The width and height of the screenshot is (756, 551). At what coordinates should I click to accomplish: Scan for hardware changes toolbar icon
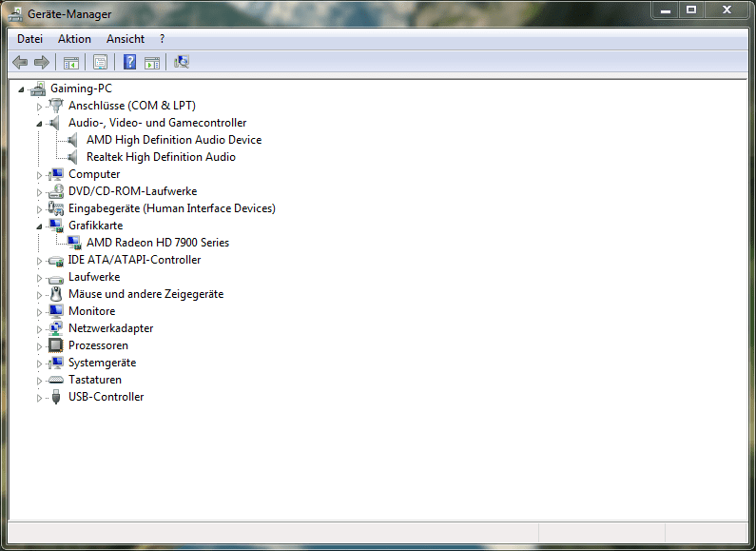point(182,62)
